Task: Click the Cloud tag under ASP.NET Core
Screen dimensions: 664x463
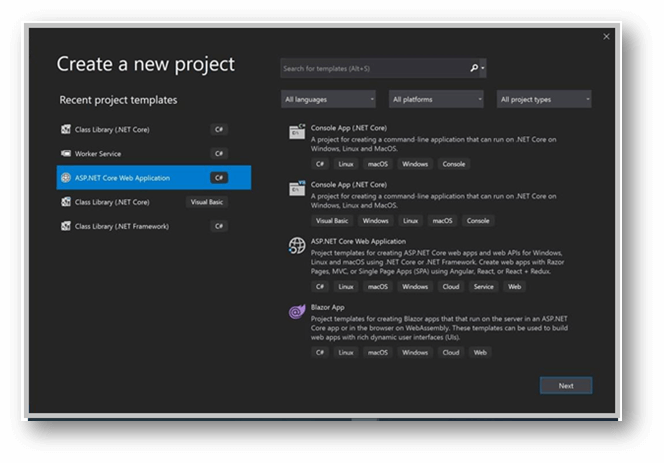Action: [451, 287]
